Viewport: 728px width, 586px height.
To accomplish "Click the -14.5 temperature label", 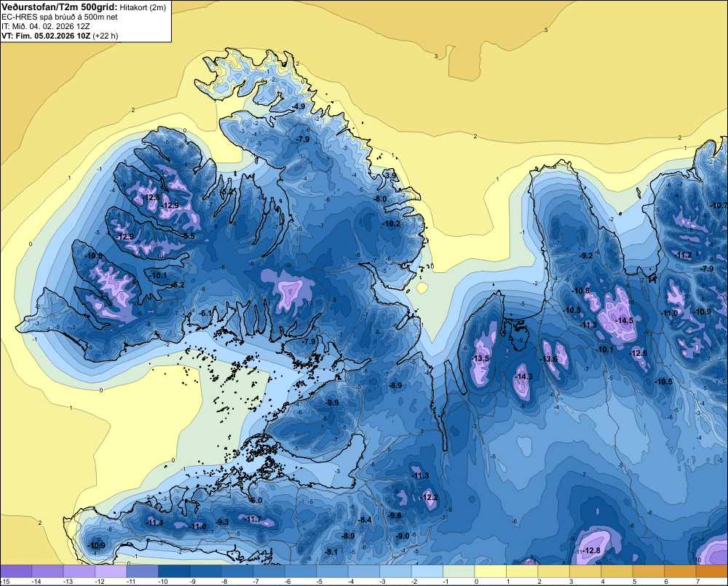I will click(x=625, y=320).
